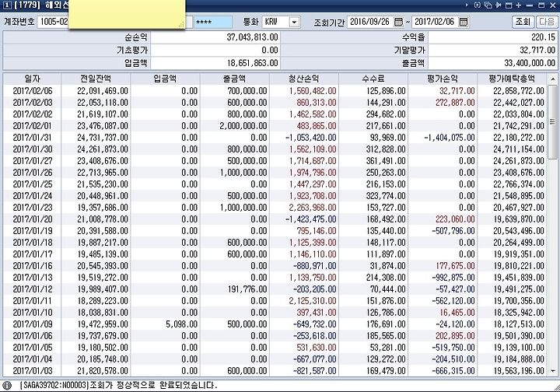560x392 pixels.
Task: Click valuation loss -992,875.00
Action: click(x=453, y=278)
